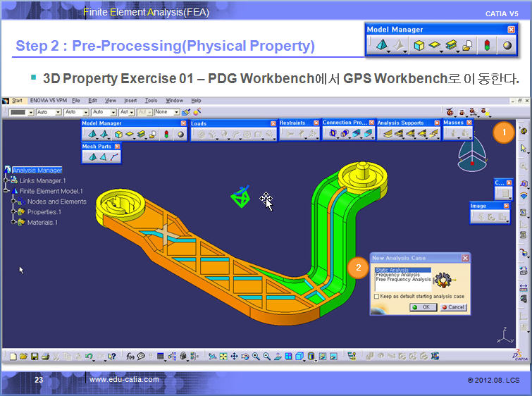Click the Save floppy disk icon
532x396 pixels.
35,357
